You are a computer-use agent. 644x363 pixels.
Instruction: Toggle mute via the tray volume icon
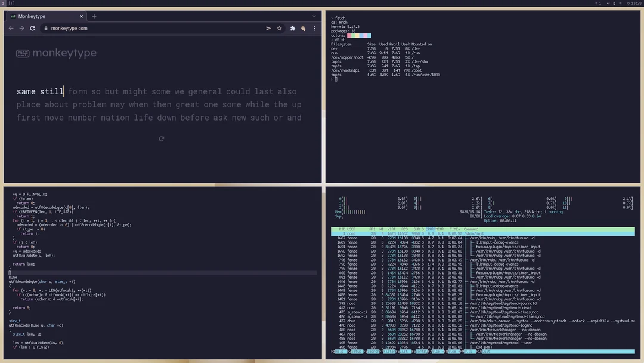(x=608, y=3)
